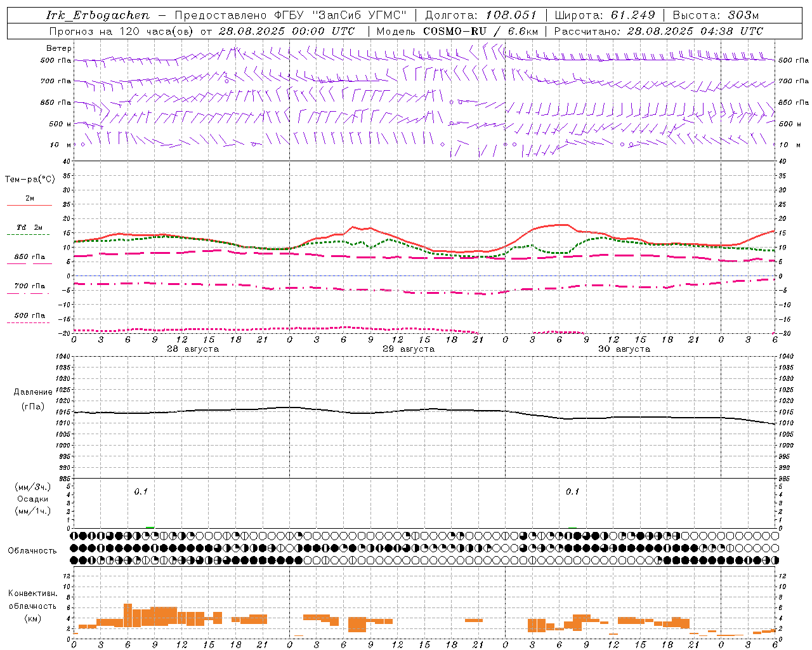The height and width of the screenshot is (650, 812).
Task: Click the 0.1 precipitation value on 30 августа
Action: [572, 491]
